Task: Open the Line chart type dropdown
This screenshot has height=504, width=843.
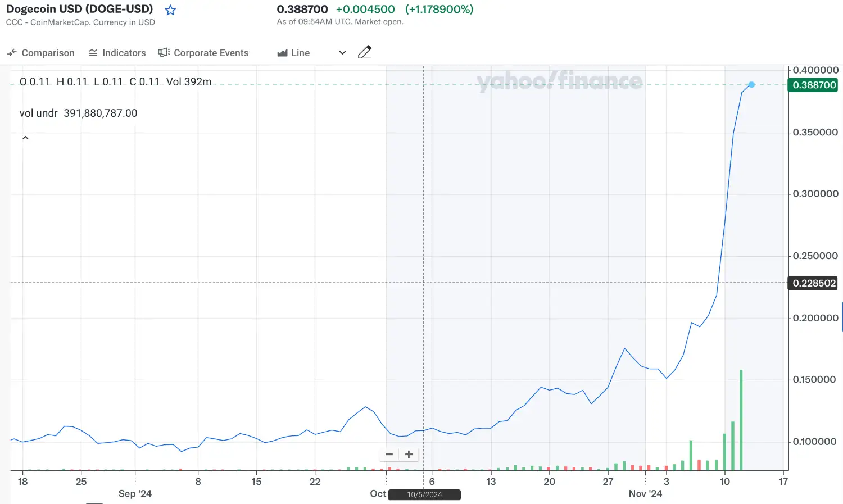Action: pyautogui.click(x=311, y=53)
